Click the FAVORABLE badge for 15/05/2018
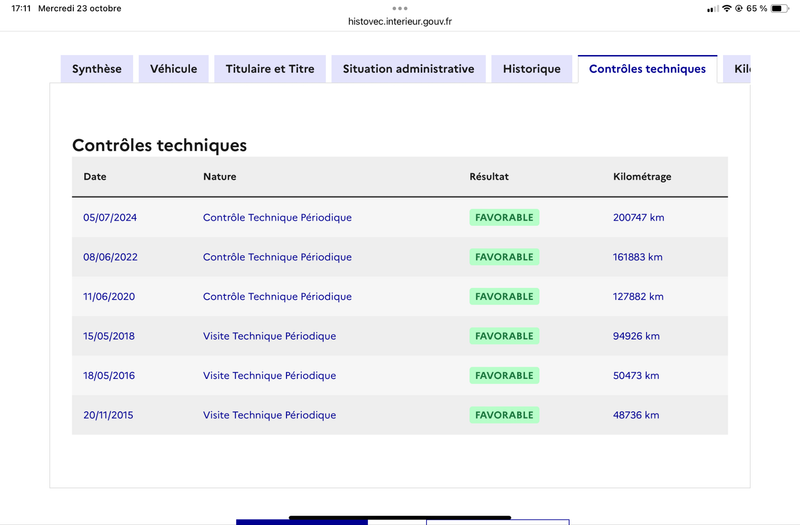Viewport: 800px width, 525px height. (x=504, y=336)
